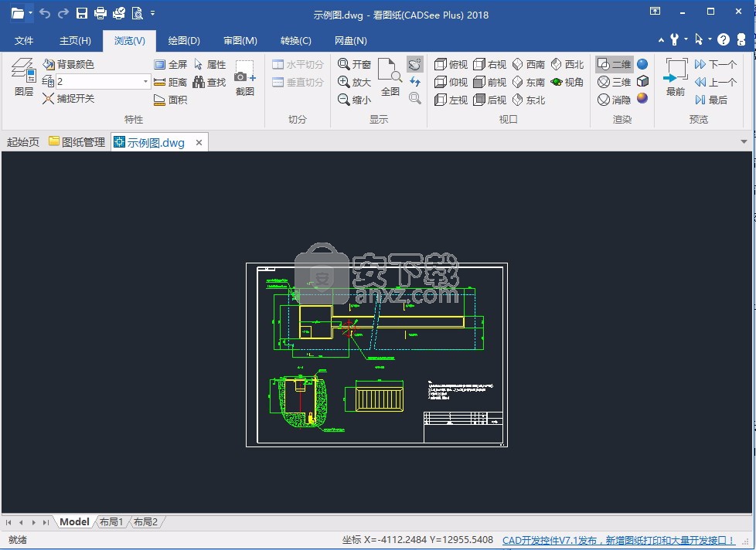Click the purple-orange sphere render icon

pos(642,98)
